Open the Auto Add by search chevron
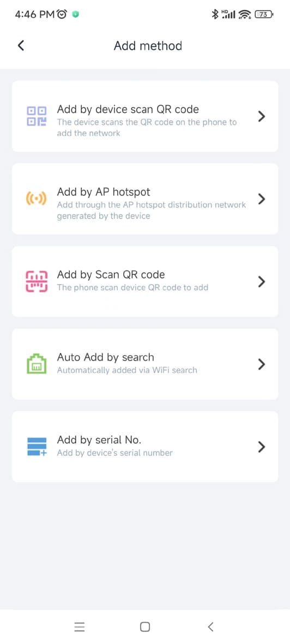 [x=261, y=364]
